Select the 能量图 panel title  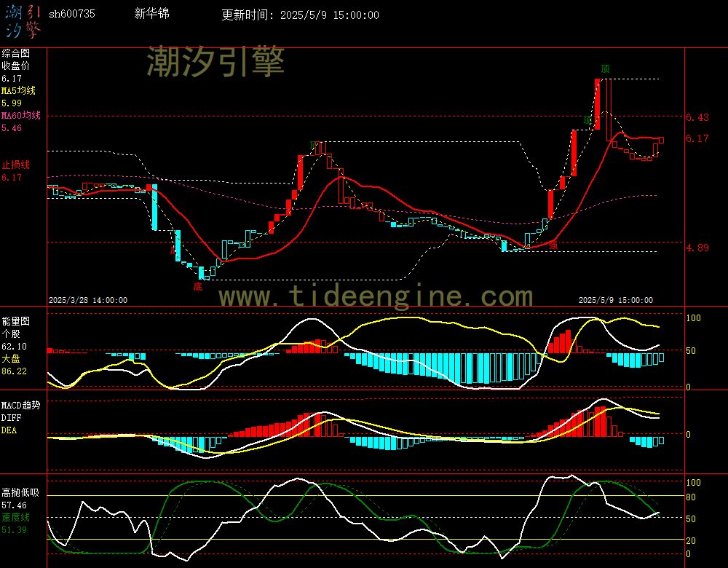(x=16, y=321)
